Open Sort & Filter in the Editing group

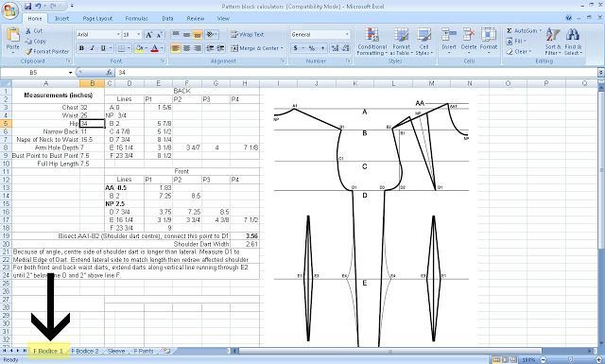(552, 42)
